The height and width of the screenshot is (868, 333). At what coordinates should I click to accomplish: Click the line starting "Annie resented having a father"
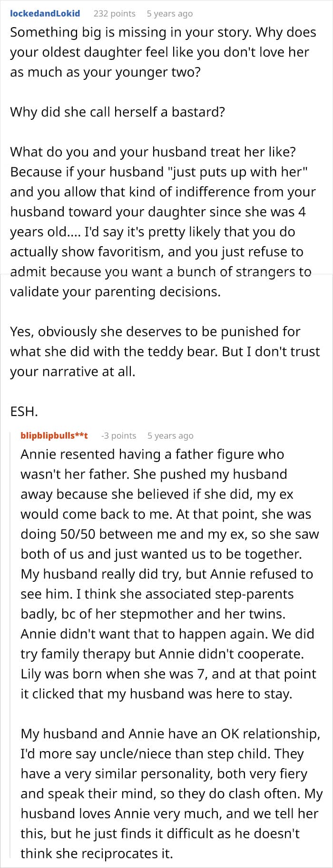point(152,454)
